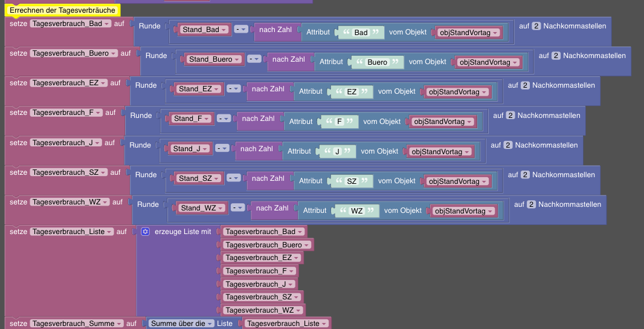The width and height of the screenshot is (644, 329).
Task: Edit decimal places value in Tagesverbrauch_Bad row
Action: point(536,27)
